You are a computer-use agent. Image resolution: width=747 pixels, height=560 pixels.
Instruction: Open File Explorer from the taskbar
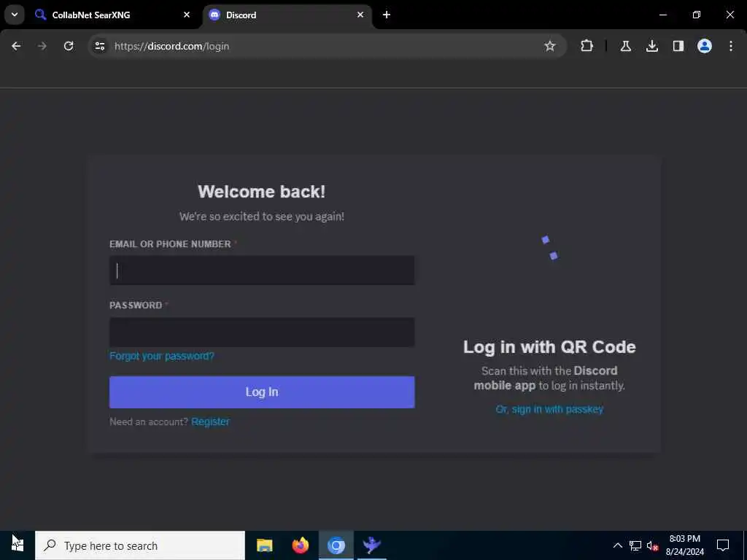point(264,545)
